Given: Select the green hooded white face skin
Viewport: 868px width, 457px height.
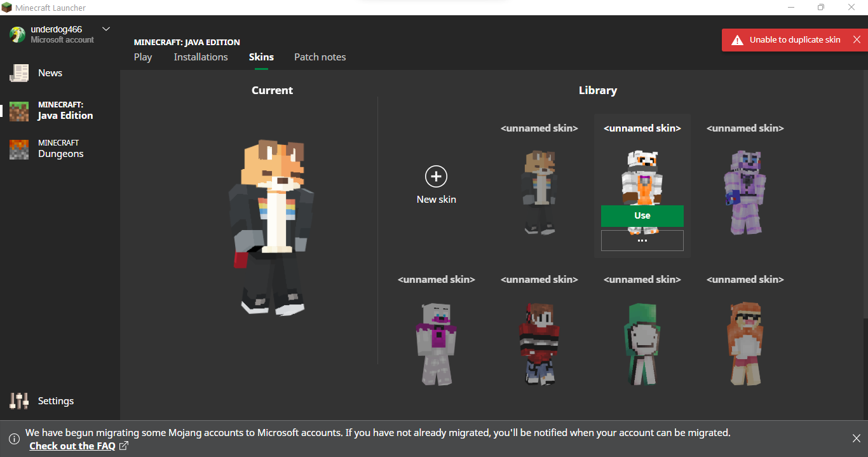Looking at the screenshot, I should tap(642, 343).
